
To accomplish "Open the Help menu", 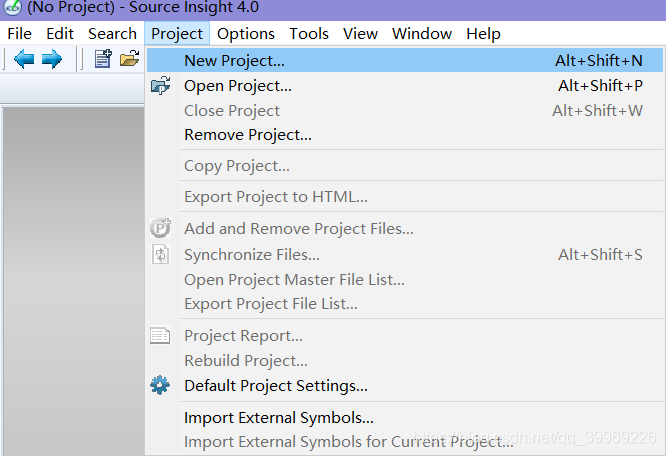I will [483, 34].
